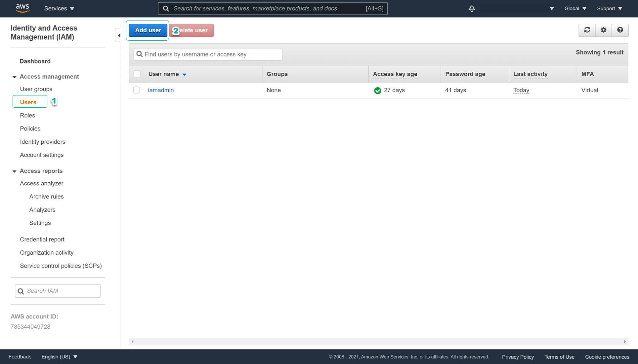This screenshot has width=638, height=364.
Task: Click the magnifier icon in Find users field
Action: [140, 54]
